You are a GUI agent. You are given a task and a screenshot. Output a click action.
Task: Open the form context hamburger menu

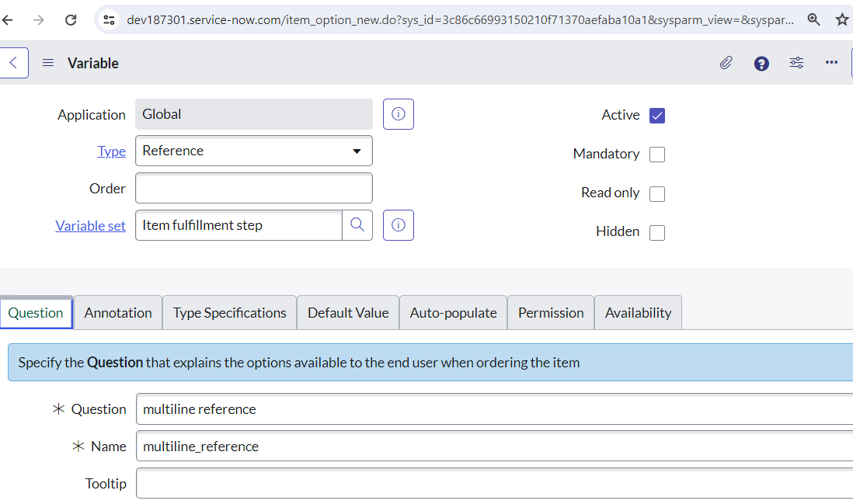click(48, 63)
